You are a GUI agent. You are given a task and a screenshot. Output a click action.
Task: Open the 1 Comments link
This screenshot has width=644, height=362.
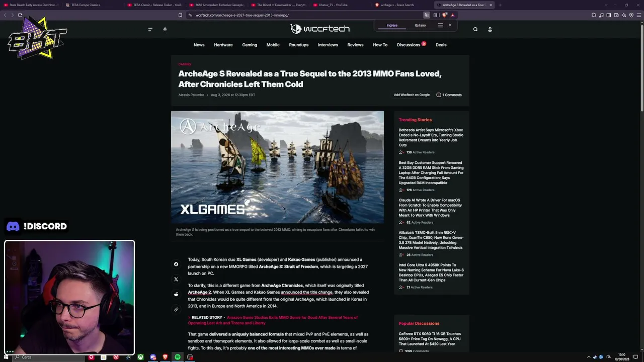coord(449,95)
